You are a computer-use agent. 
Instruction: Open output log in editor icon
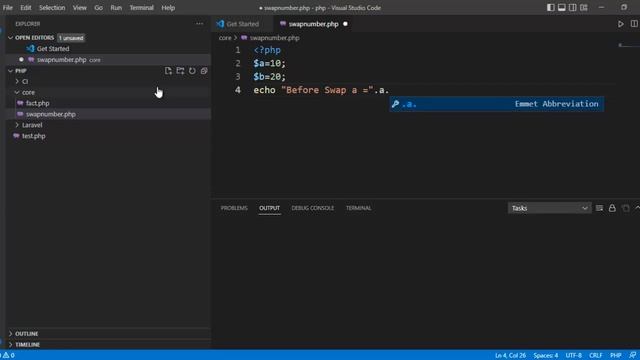(625, 208)
